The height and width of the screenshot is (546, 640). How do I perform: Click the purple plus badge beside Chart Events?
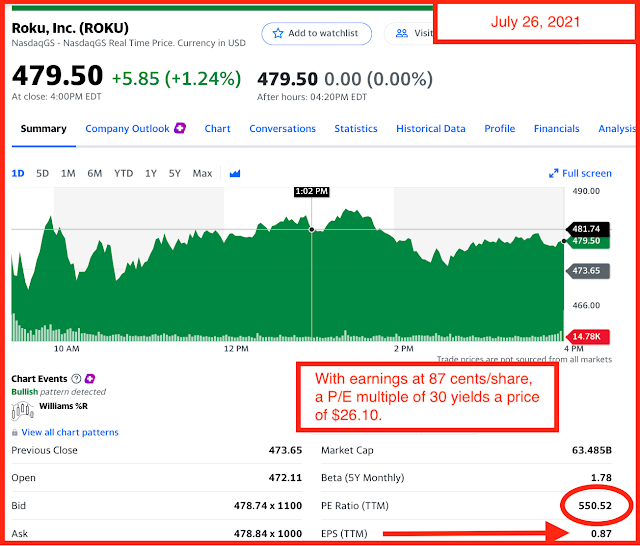click(90, 379)
